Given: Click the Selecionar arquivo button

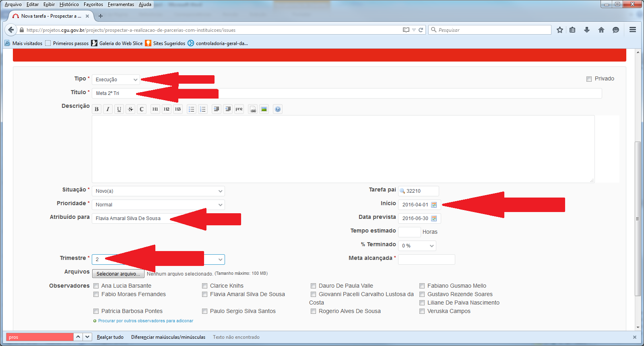Looking at the screenshot, I should [118, 274].
